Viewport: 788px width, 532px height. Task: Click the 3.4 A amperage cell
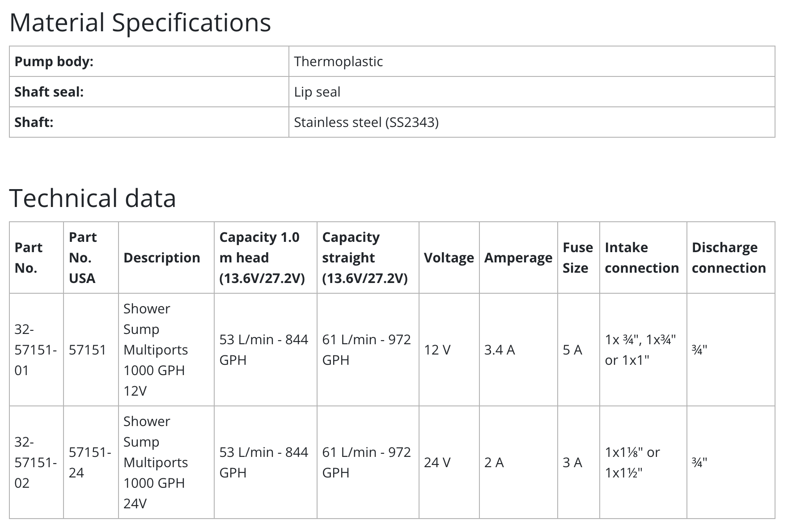pos(500,350)
